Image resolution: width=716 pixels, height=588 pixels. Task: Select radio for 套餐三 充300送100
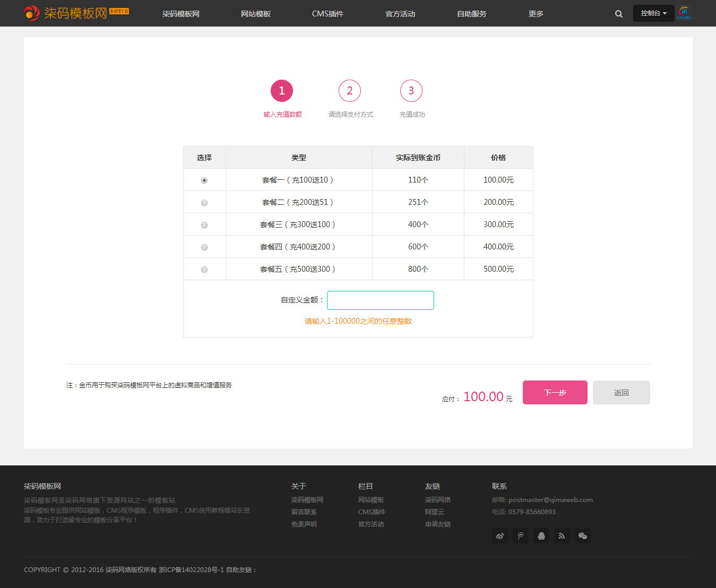point(204,225)
